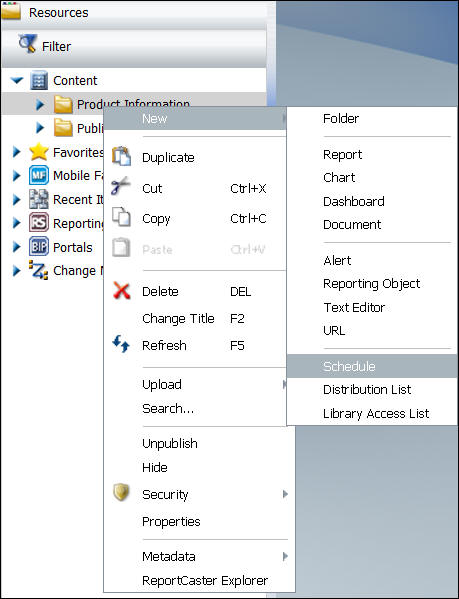The width and height of the screenshot is (459, 599).
Task: Click the Copy pages icon
Action: pyautogui.click(x=121, y=217)
